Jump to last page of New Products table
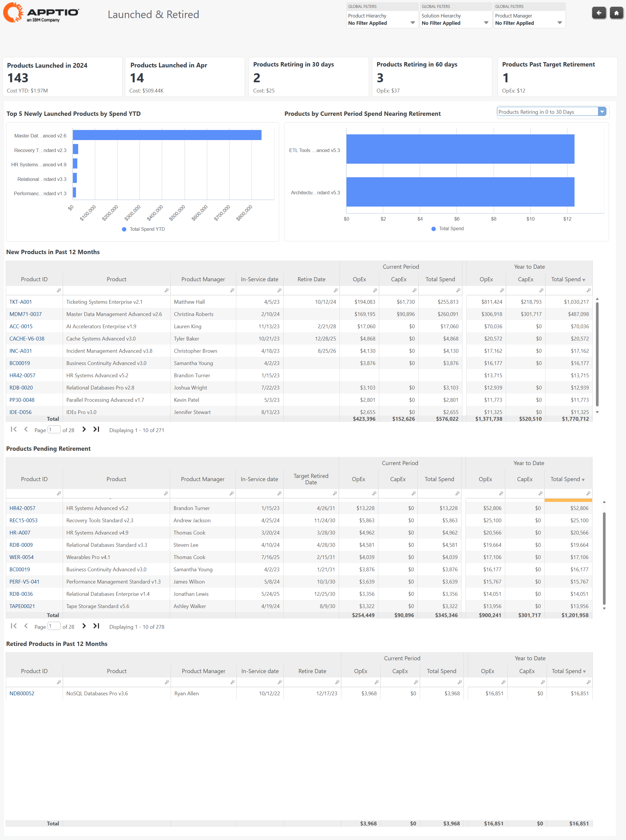 pos(96,429)
